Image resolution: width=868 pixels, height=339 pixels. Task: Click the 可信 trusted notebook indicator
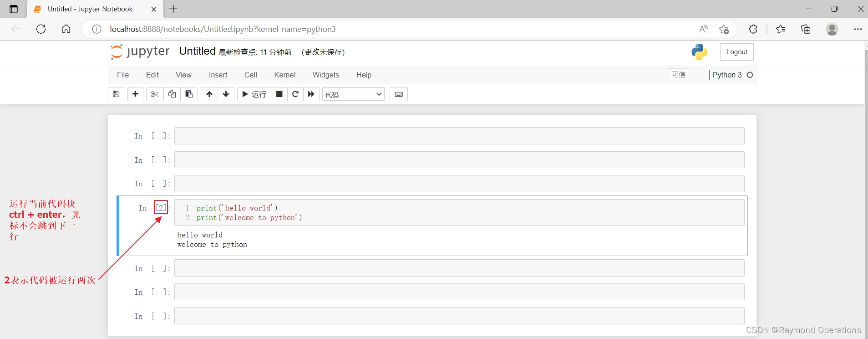coord(679,75)
